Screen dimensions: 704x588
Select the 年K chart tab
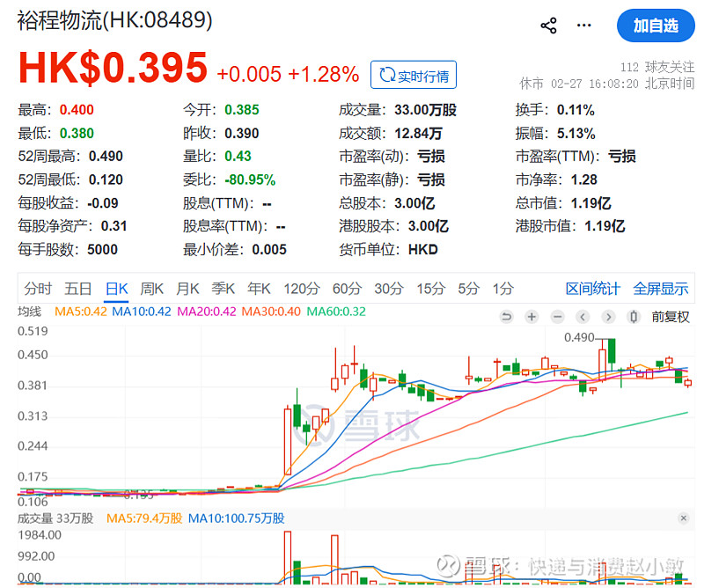[x=259, y=289]
